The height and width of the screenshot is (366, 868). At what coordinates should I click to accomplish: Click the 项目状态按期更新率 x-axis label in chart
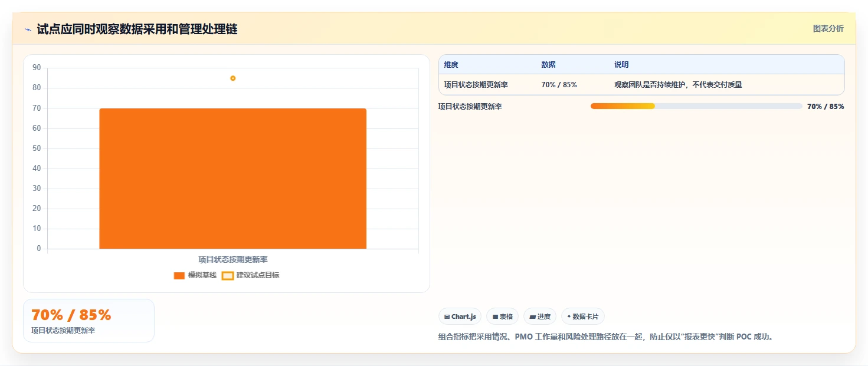coord(233,259)
